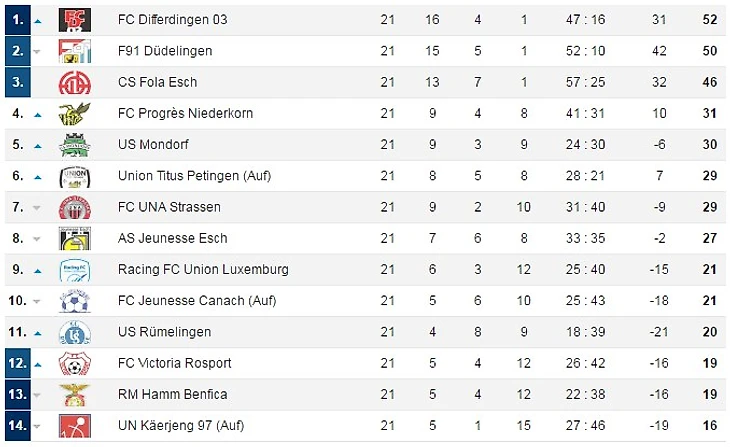
Task: Click the up-trend arrow beside rank 1
Action: tap(38, 21)
